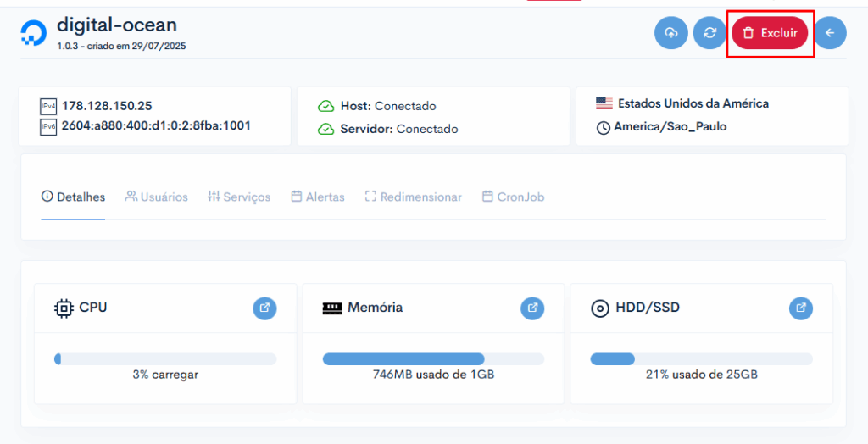This screenshot has height=444, width=868.
Task: Click the IPv6 address 2604:a880:400:d1:0:2:8fba:1001
Action: (156, 125)
